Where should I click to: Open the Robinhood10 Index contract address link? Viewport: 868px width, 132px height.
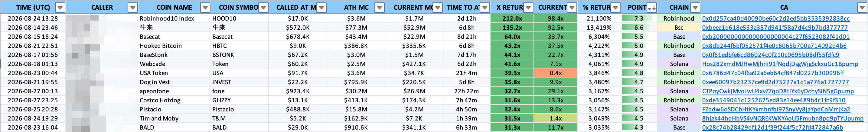776,18
